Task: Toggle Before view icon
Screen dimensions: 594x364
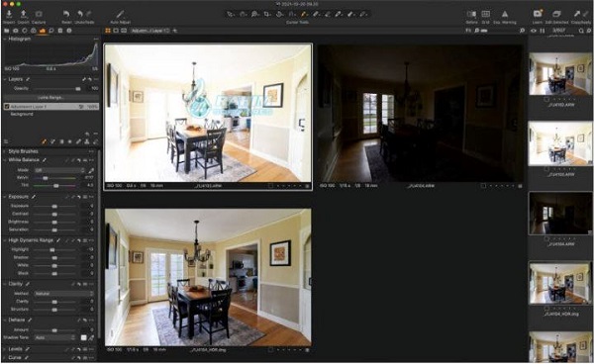Action: (x=471, y=15)
